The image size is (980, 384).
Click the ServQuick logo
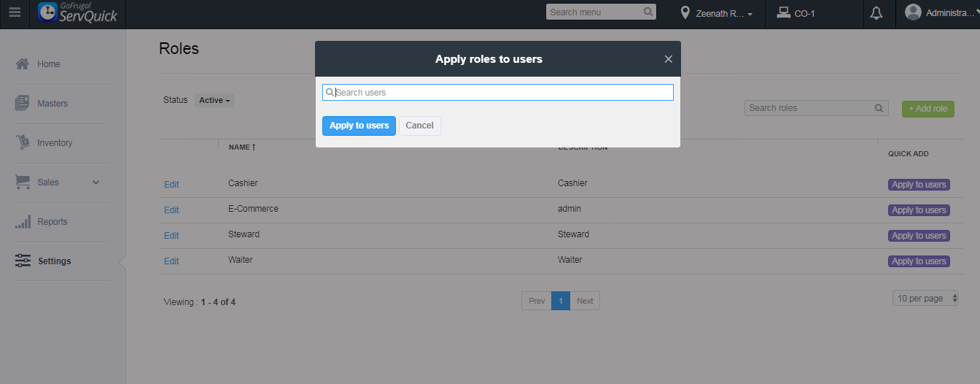78,12
